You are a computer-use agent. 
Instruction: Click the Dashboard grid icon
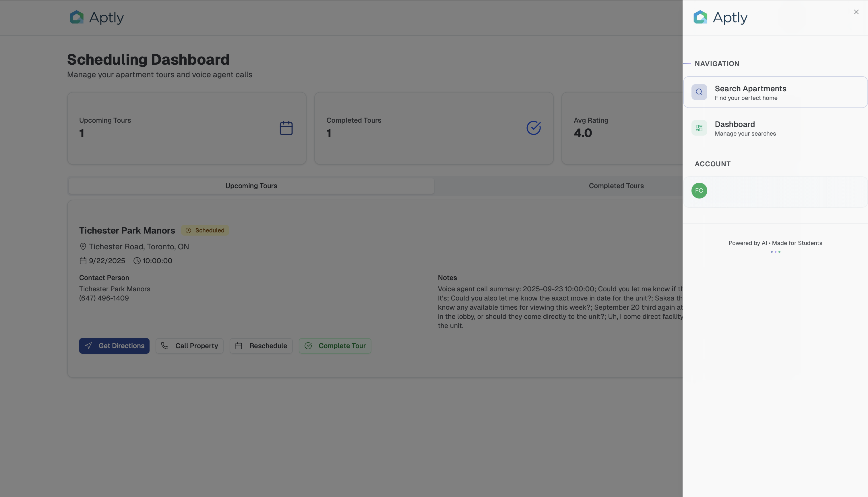pos(699,128)
